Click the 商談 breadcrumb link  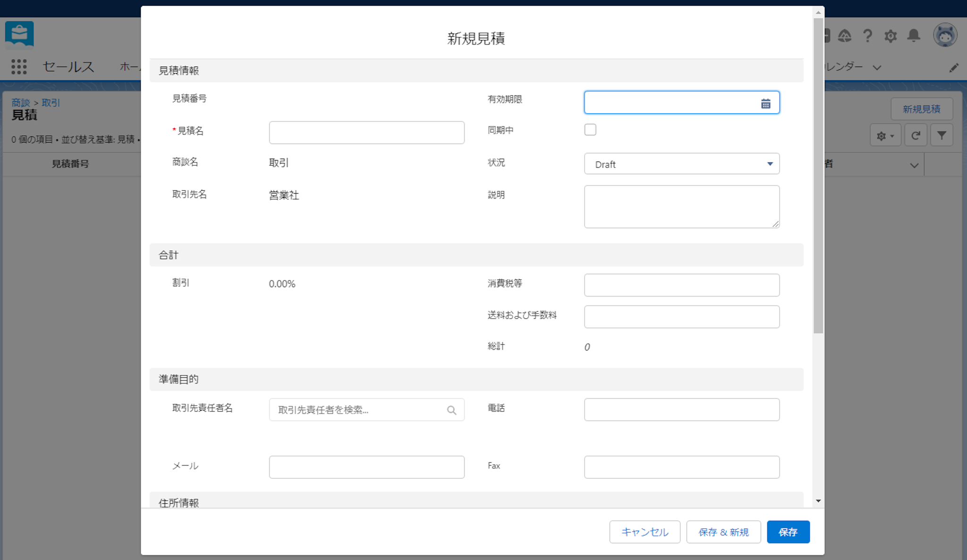tap(20, 102)
